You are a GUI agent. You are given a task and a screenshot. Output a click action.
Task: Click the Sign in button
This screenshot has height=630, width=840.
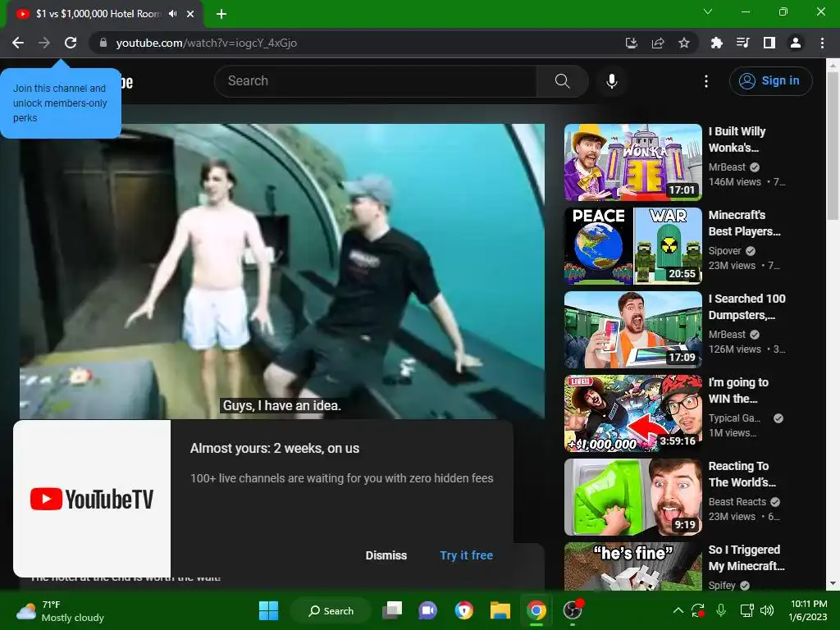(770, 81)
